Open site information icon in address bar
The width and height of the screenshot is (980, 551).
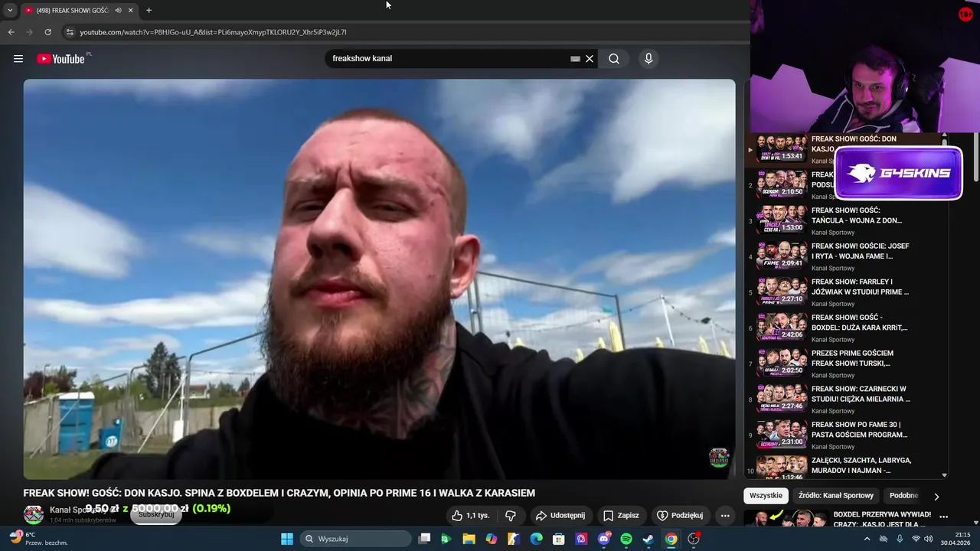pos(70,32)
